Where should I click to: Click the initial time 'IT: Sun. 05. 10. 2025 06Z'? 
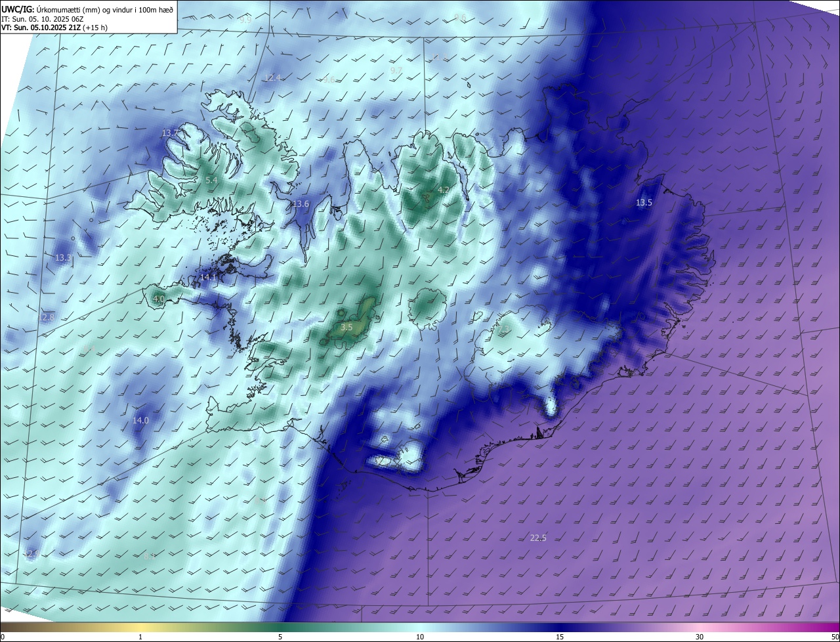[44, 18]
